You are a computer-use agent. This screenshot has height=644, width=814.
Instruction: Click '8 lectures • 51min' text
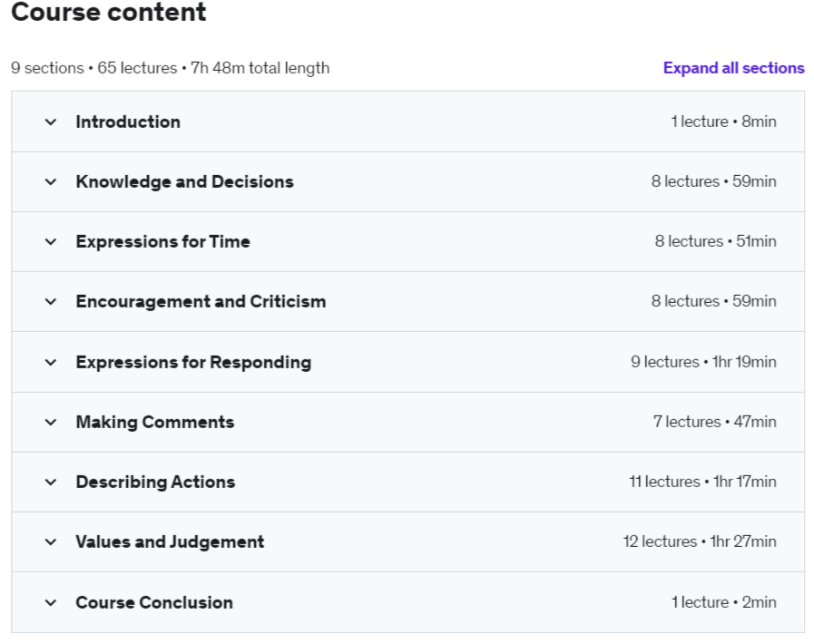coord(716,241)
